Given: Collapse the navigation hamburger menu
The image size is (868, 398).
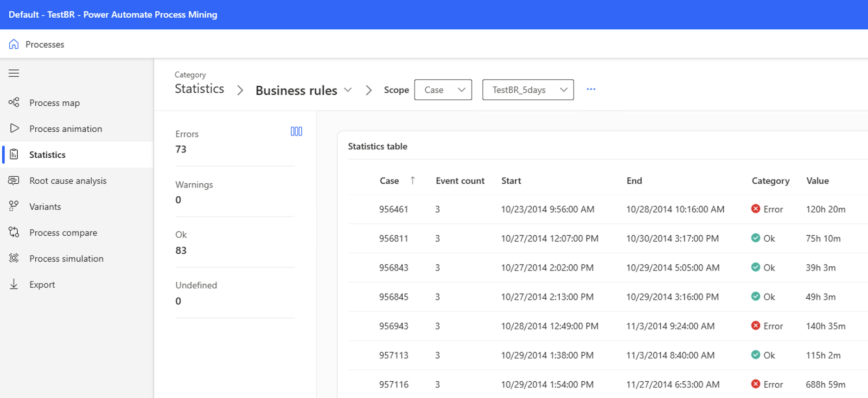Looking at the screenshot, I should point(14,73).
